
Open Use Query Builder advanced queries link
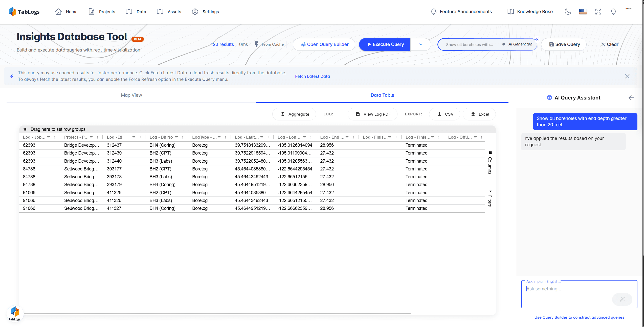(579, 317)
